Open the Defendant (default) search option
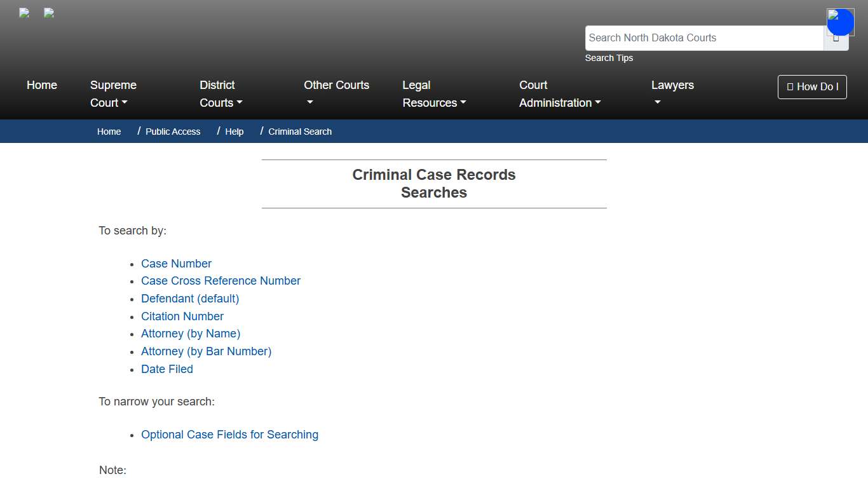This screenshot has height=488, width=868. 190,299
